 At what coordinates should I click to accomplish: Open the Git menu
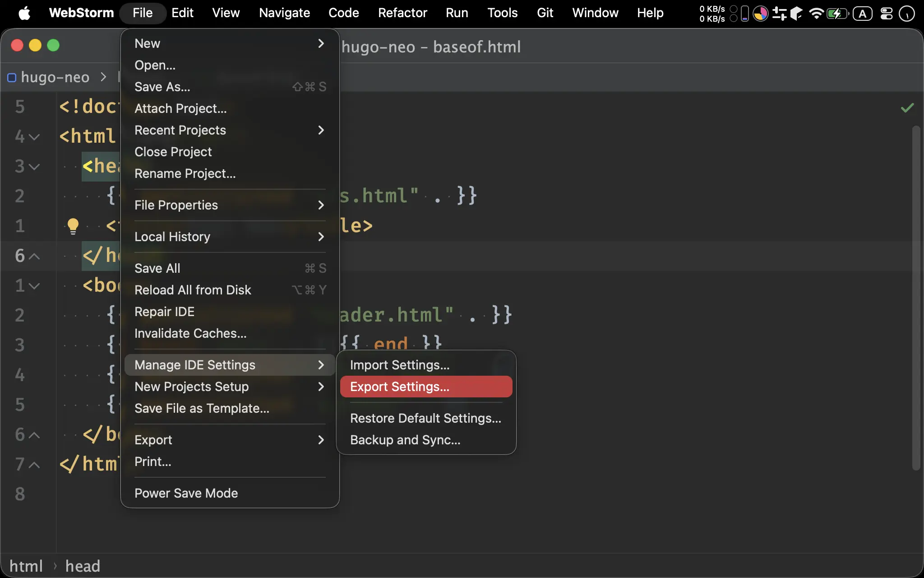tap(545, 13)
